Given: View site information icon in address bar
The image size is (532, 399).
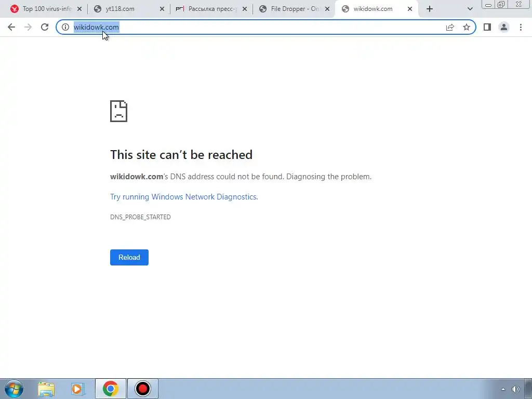Looking at the screenshot, I should (65, 27).
